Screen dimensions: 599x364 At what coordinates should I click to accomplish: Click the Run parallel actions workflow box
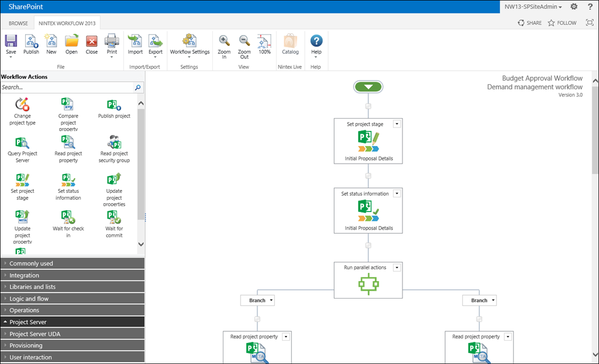tap(369, 280)
